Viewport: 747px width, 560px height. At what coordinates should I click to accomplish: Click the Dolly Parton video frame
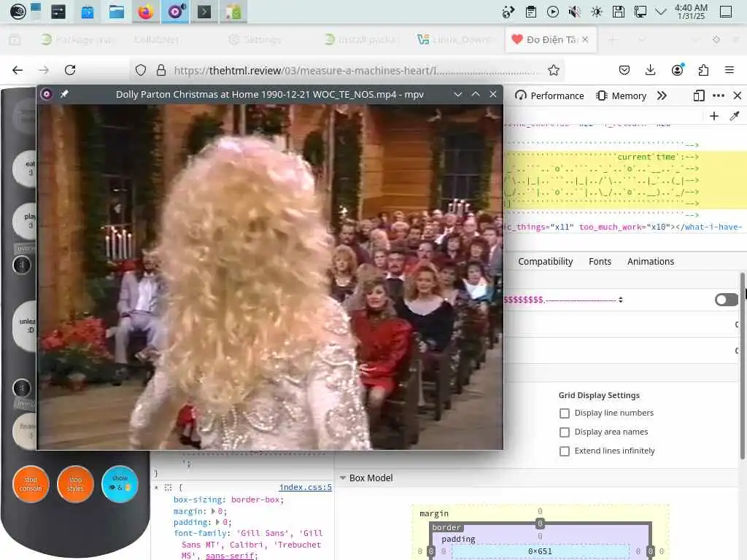click(x=270, y=276)
